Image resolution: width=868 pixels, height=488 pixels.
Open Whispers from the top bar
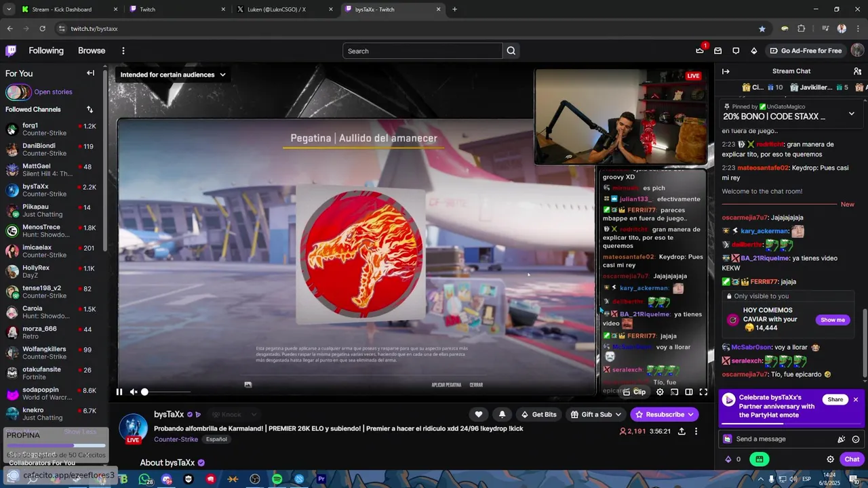[x=736, y=51]
